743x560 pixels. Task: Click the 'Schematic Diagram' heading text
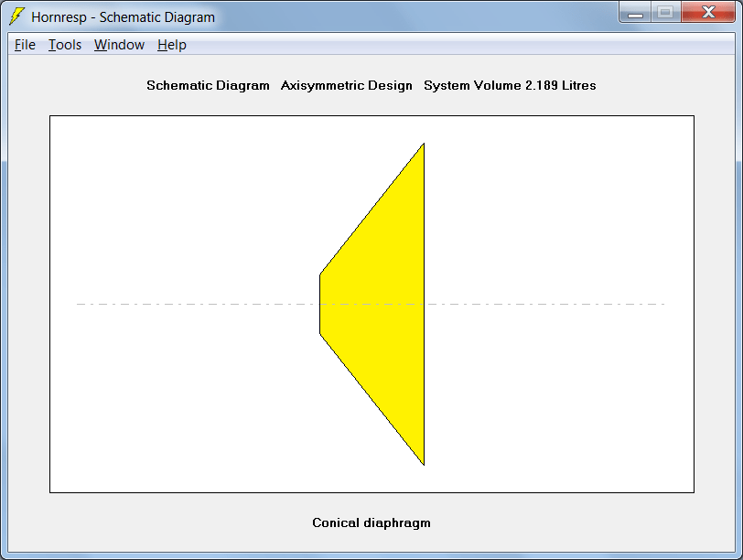(208, 85)
